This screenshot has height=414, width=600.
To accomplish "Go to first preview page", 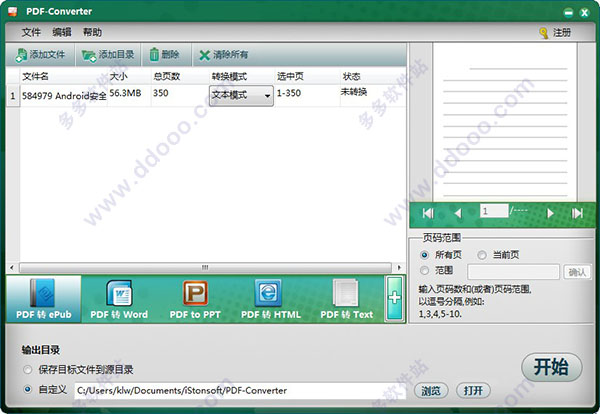I will pyautogui.click(x=428, y=213).
